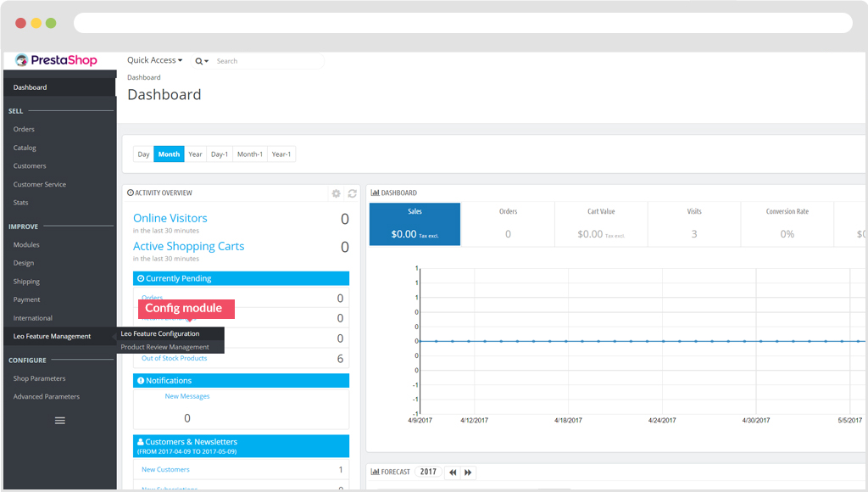Open Leo Feature Management in sidebar
The height and width of the screenshot is (492, 868).
click(x=52, y=336)
